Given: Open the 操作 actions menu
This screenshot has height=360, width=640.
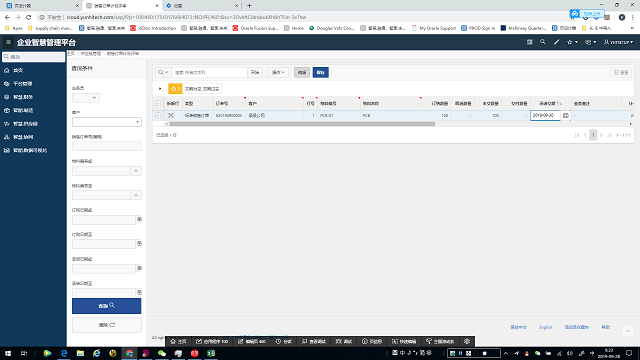Looking at the screenshot, I should pyautogui.click(x=278, y=72).
